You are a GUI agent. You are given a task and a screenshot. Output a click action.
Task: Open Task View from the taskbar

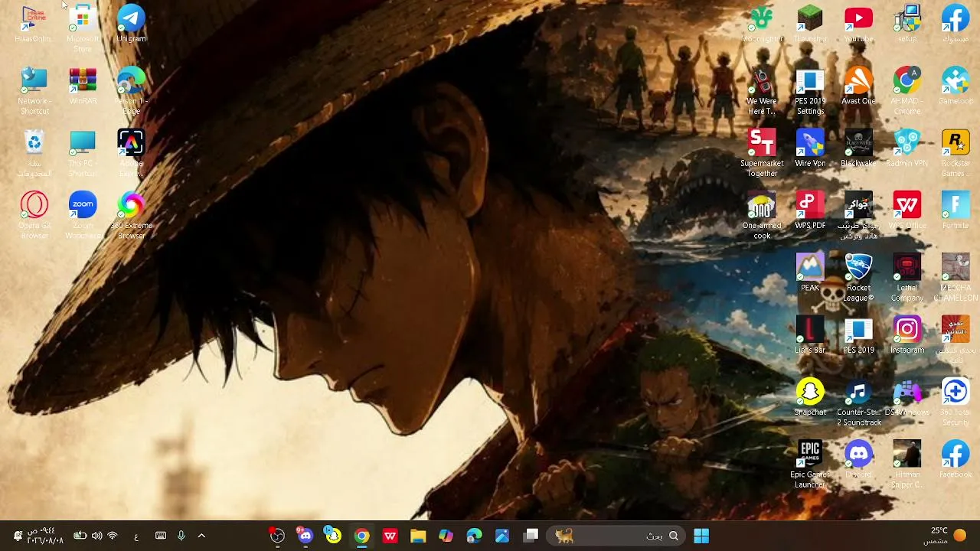(x=531, y=536)
